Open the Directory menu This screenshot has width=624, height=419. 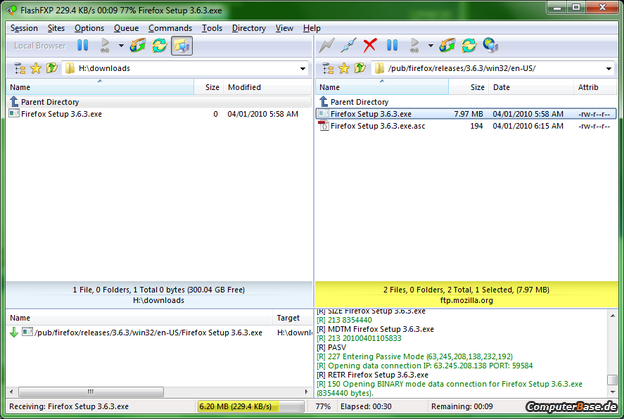click(x=249, y=28)
